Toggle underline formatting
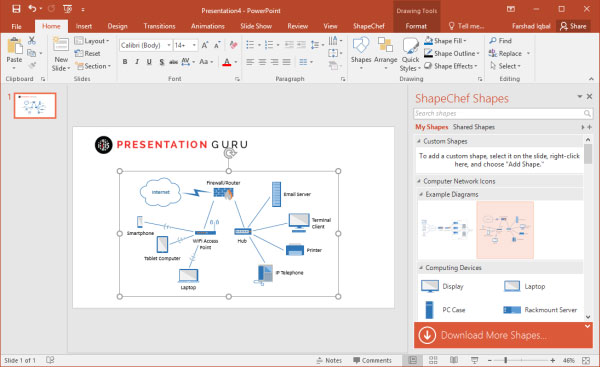Screen dimensions: 600x367 [x=149, y=62]
